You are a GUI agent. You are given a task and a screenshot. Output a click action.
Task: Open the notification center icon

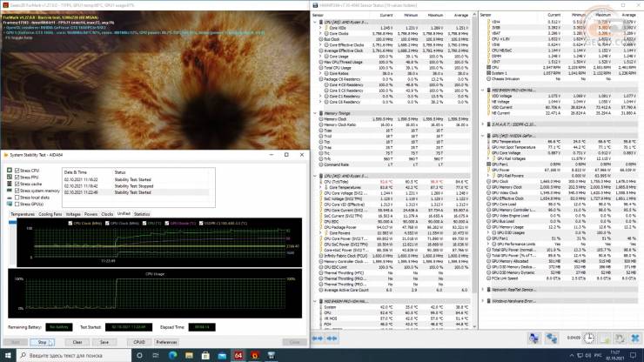coord(634,355)
